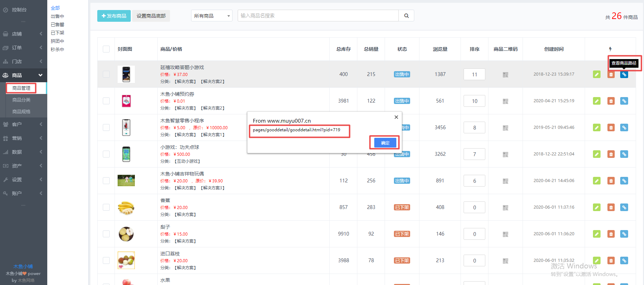This screenshot has width=644, height=285.
Task: Show 全部 products filter
Action: tap(55, 8)
